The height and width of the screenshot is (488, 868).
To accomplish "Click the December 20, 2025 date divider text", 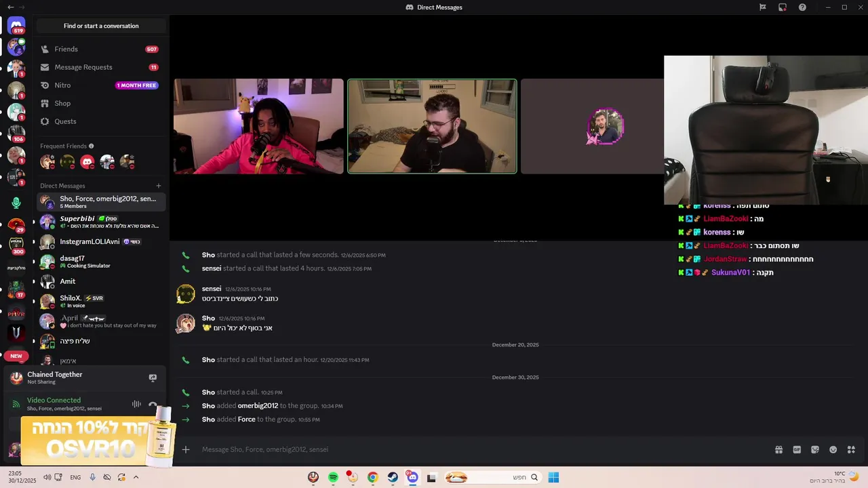I will (x=515, y=345).
